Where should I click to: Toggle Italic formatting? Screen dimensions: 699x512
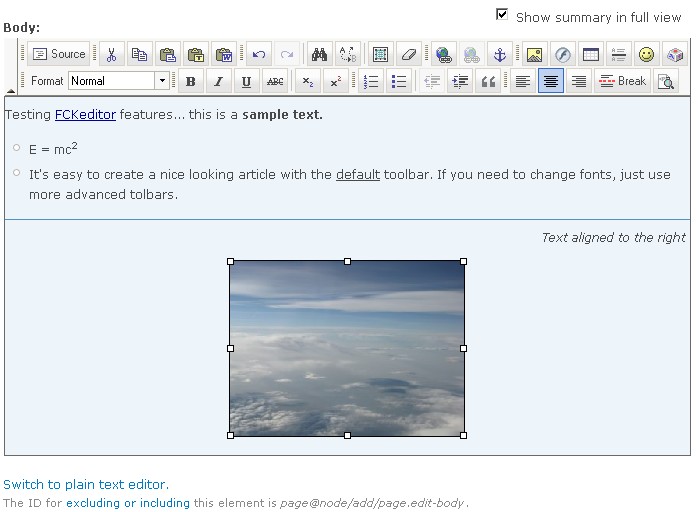coord(218,81)
